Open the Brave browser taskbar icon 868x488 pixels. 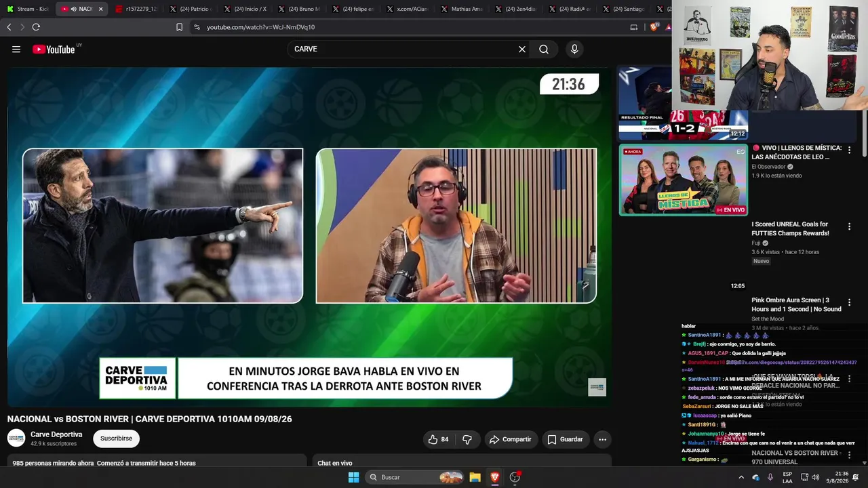click(495, 477)
